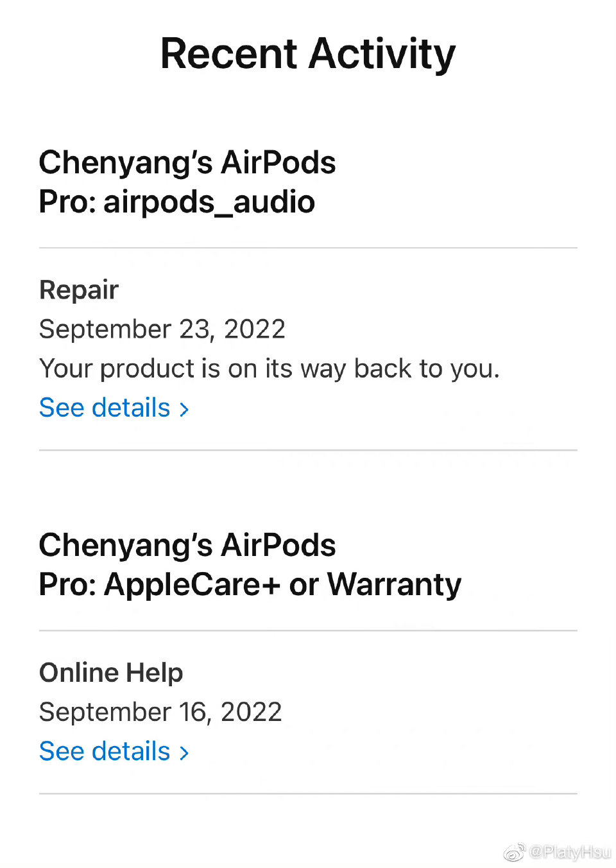616x868 pixels.
Task: Click the September 23, 2022 date
Action: 162,329
